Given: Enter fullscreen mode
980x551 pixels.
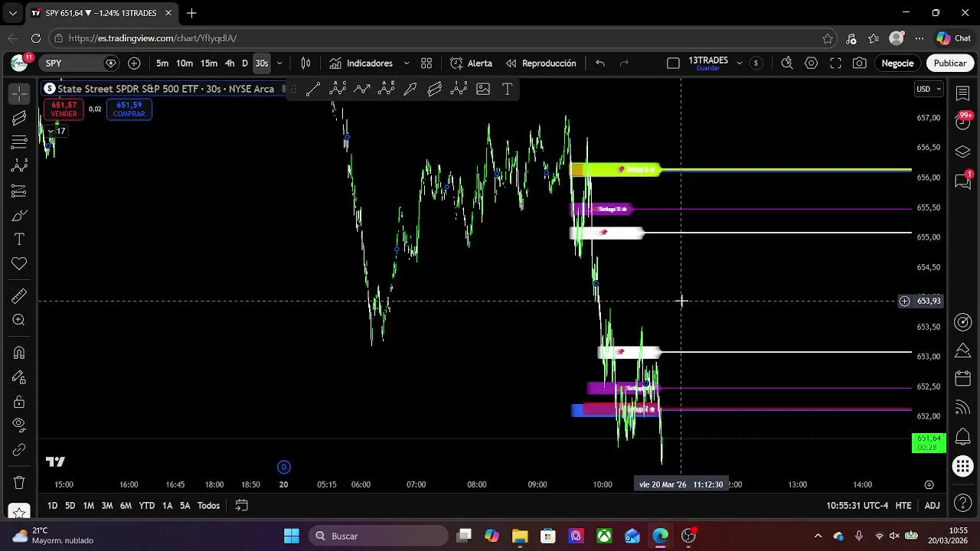Looking at the screenshot, I should [x=836, y=64].
